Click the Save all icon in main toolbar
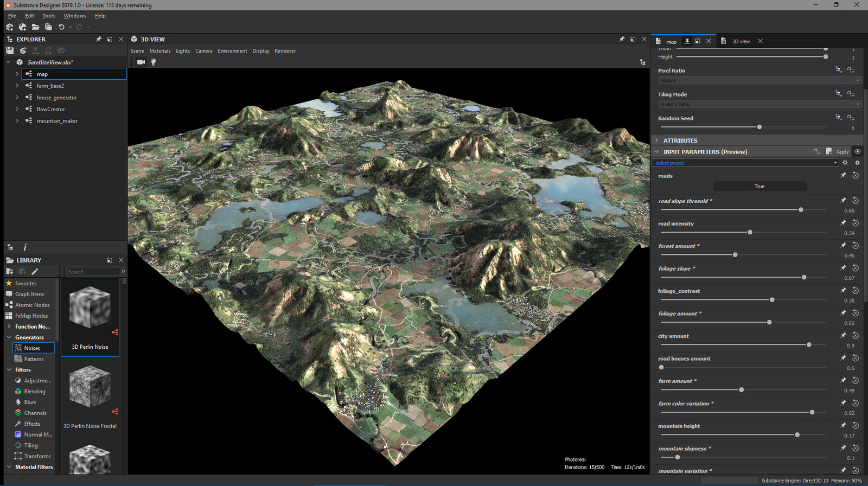The width and height of the screenshot is (868, 486). [48, 27]
